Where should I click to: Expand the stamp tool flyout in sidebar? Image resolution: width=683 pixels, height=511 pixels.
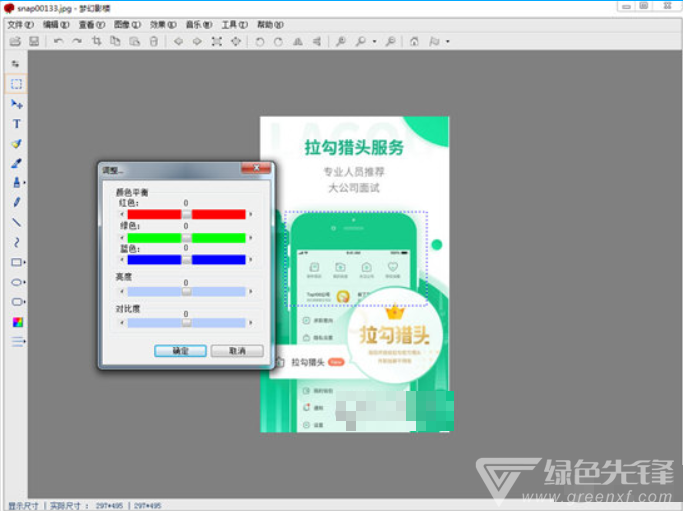(24, 183)
